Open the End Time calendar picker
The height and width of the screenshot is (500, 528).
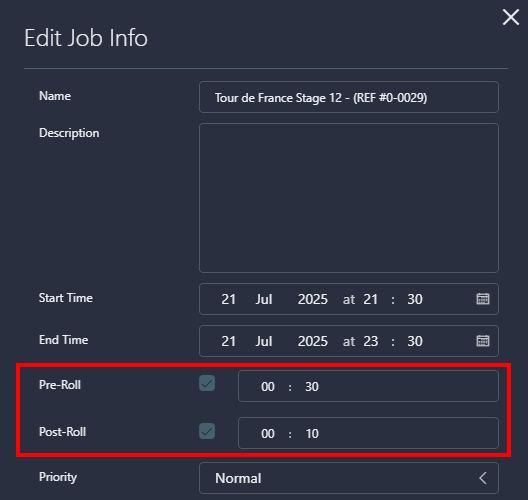483,341
